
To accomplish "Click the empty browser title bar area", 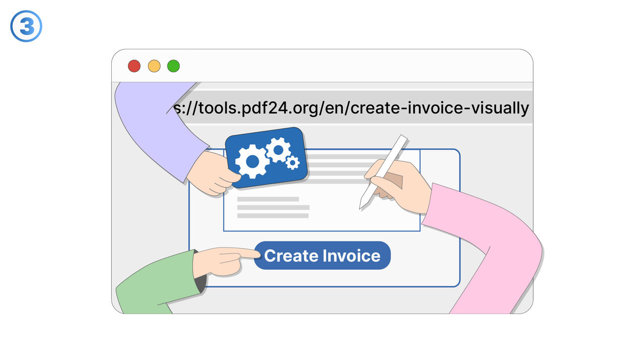I will click(x=352, y=66).
